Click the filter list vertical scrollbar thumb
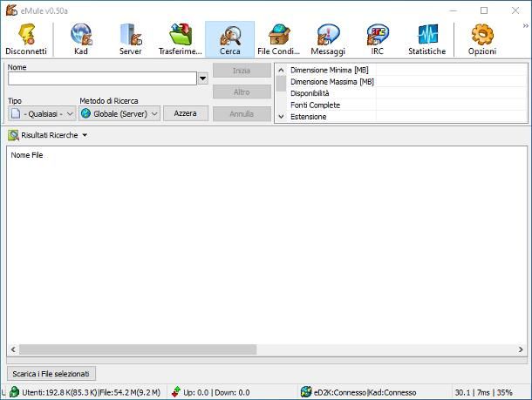532x400 pixels. (x=281, y=84)
